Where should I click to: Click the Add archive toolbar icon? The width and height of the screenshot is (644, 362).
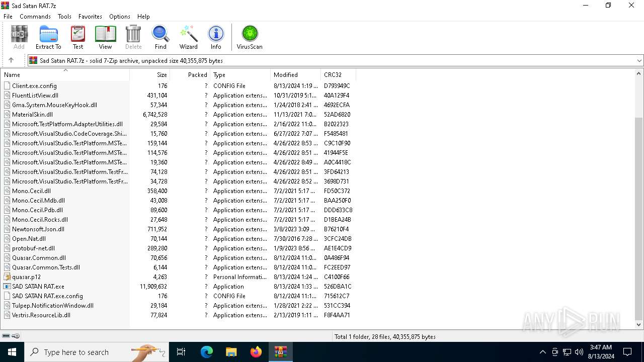coord(19,38)
